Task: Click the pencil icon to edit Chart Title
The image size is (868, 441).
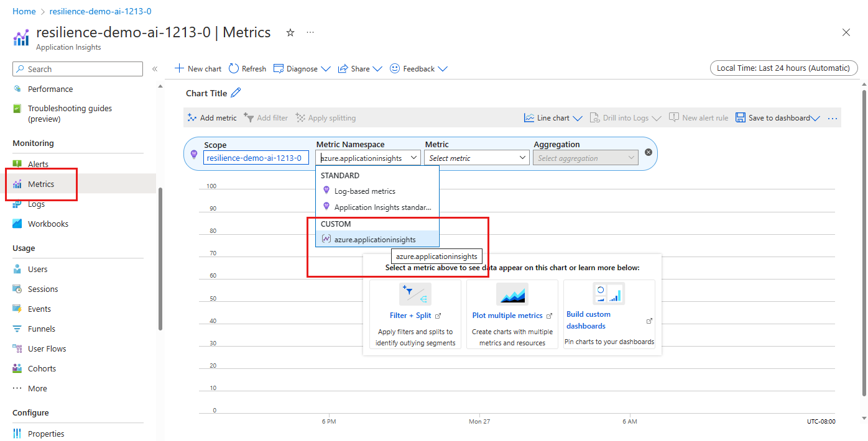Action: tap(236, 93)
